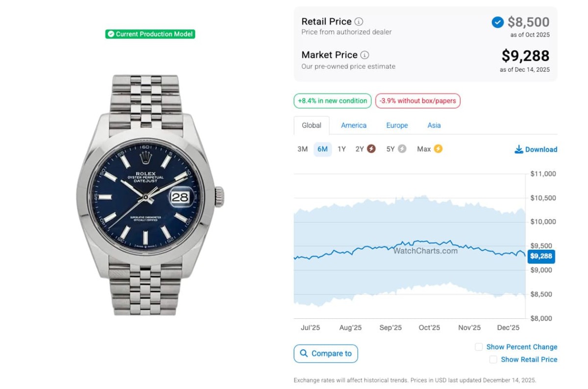Click the magnifier icon in Compare to

[304, 353]
